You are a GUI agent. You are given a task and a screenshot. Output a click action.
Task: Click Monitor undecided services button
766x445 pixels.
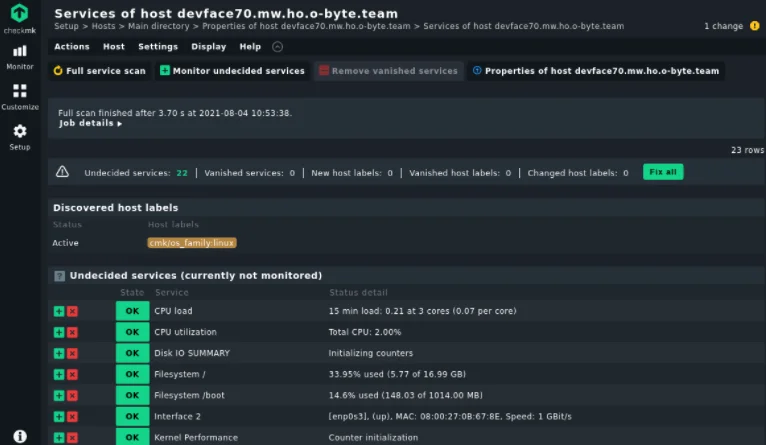coord(232,71)
